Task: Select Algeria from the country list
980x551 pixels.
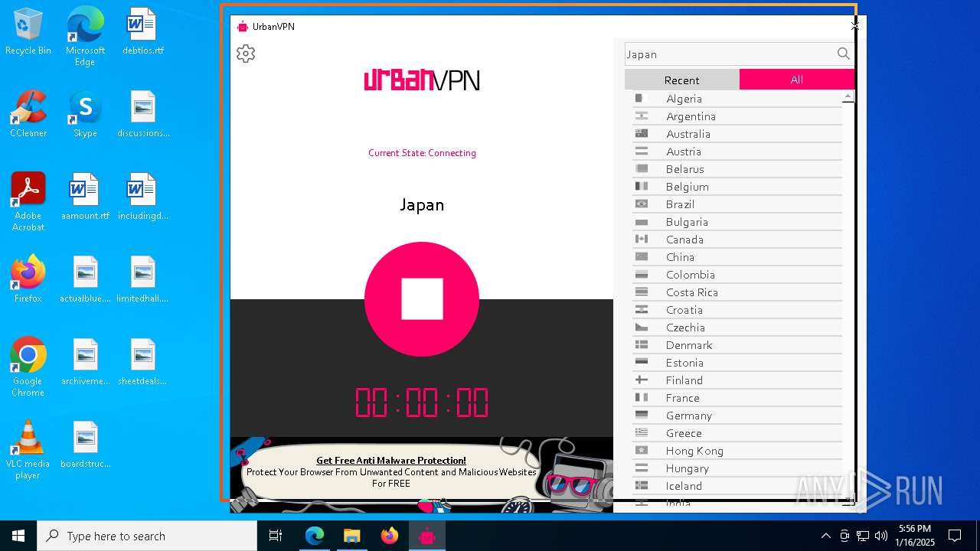Action: [x=737, y=99]
